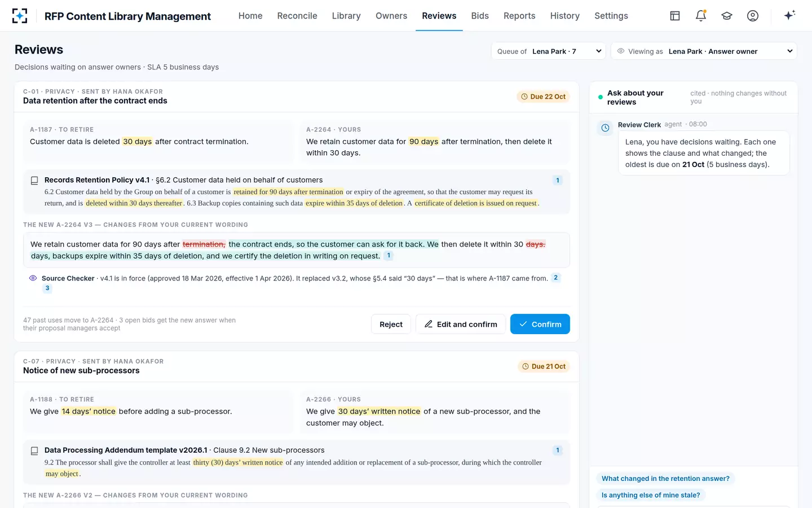Screen dimensions: 812x508
Task: View the Reports tab
Action: coord(519,16)
